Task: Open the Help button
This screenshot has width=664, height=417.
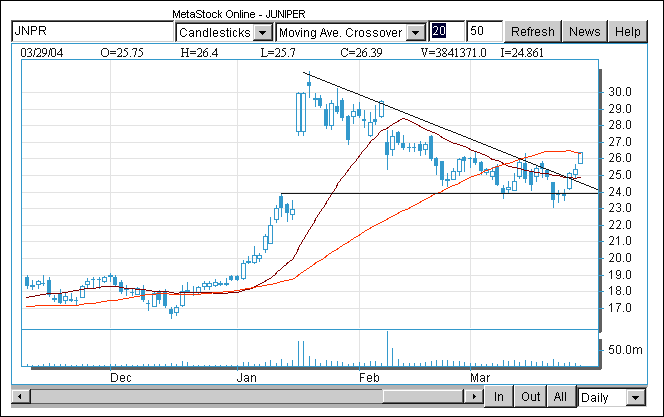Action: (x=628, y=32)
